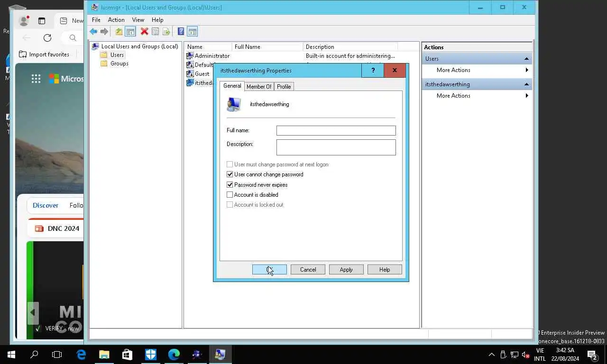Screen dimensions: 607x364
Task: Click Edge profile avatar icon
Action: pos(23,21)
